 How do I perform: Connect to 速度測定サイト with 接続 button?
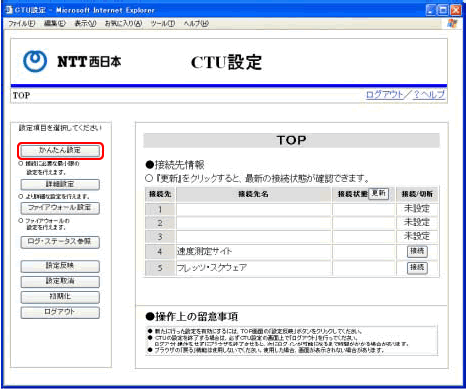(417, 251)
